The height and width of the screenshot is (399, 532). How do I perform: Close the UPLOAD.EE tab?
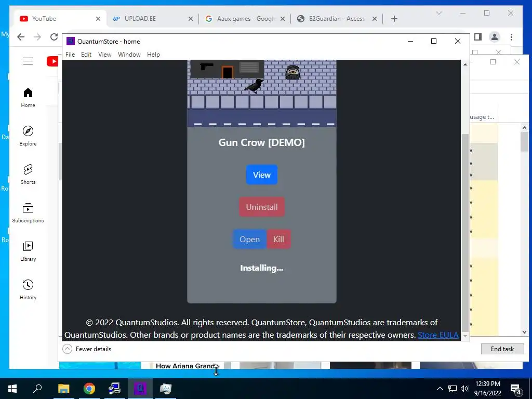click(x=191, y=19)
